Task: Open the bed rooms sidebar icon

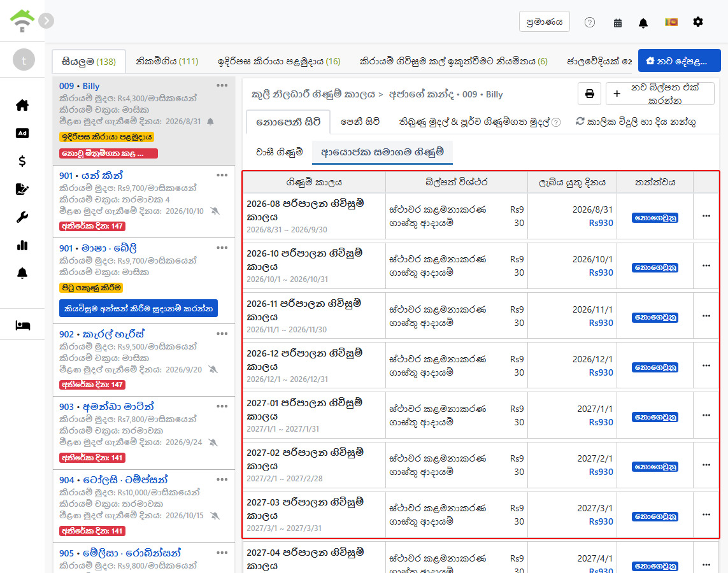Action: click(x=22, y=326)
